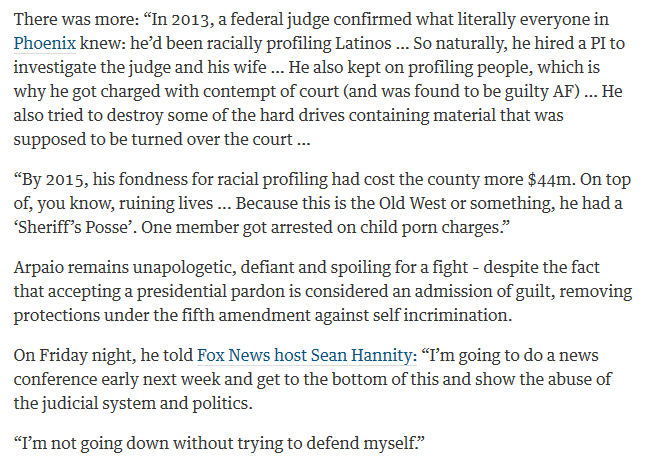Click the phrase 'fifth amendment'

[x=246, y=316]
